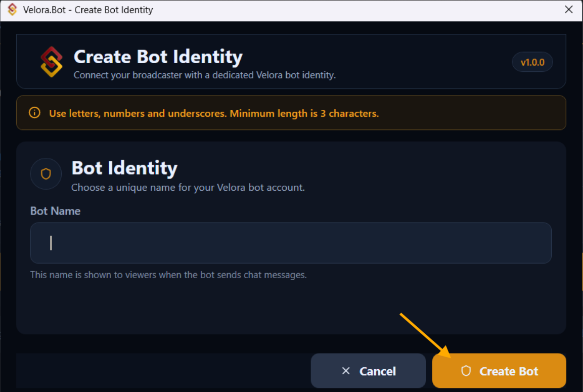Click the naming rules warning text

[213, 113]
